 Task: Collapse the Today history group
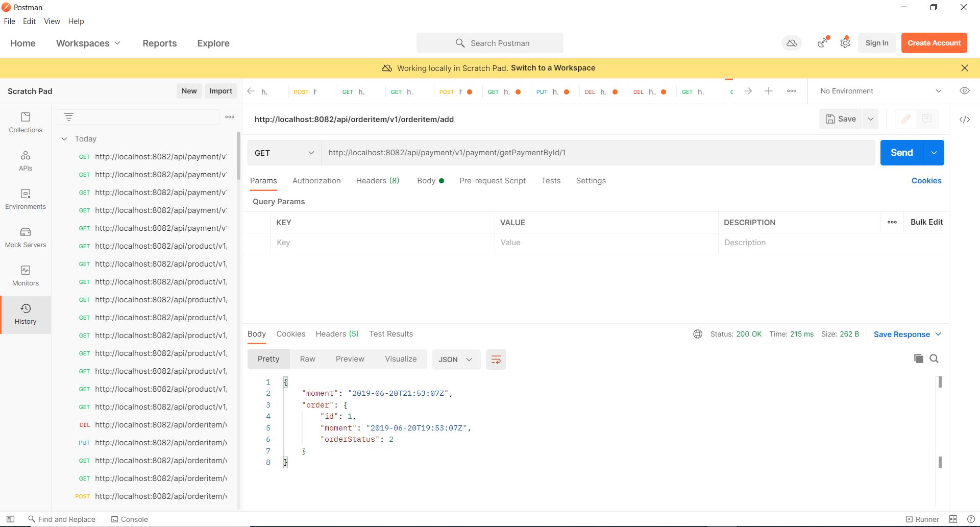coord(64,139)
